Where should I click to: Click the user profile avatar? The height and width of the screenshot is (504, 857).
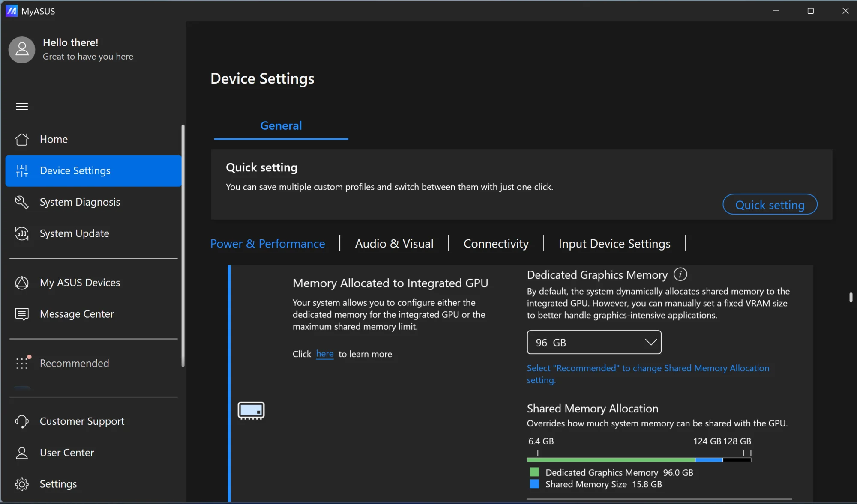(x=21, y=50)
